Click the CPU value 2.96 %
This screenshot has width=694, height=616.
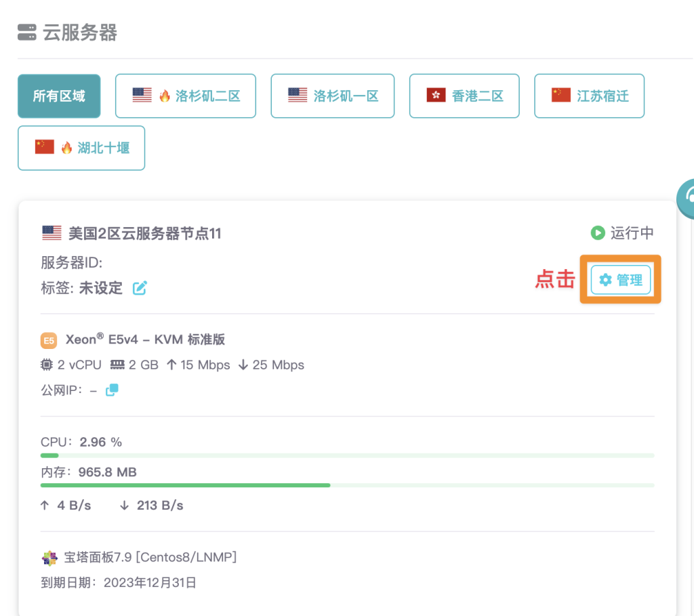click(100, 442)
